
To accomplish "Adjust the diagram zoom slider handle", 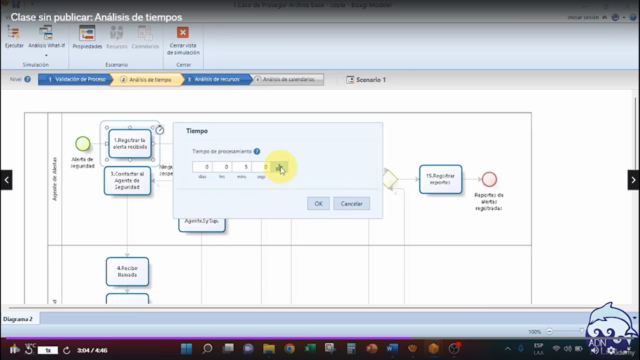I will (x=582, y=331).
